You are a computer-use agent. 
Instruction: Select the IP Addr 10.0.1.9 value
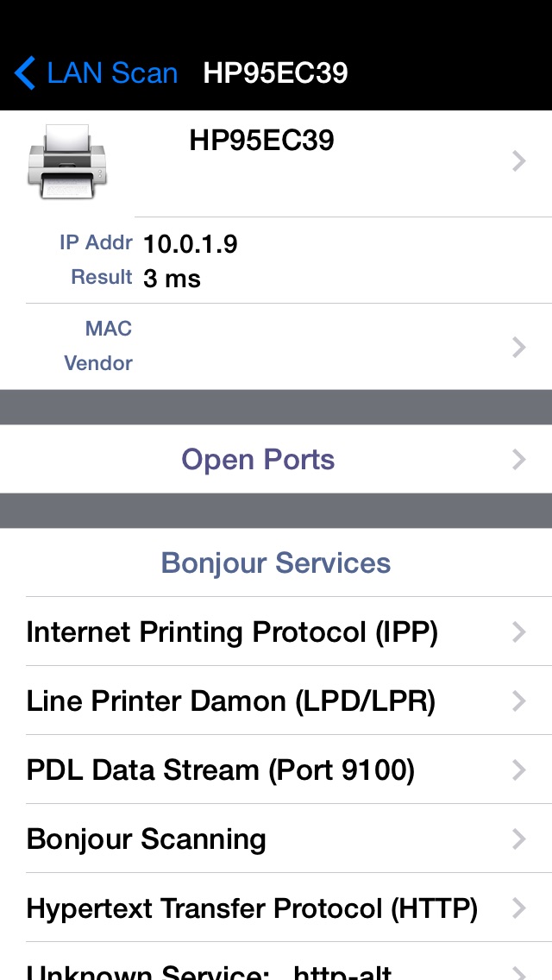click(x=190, y=244)
